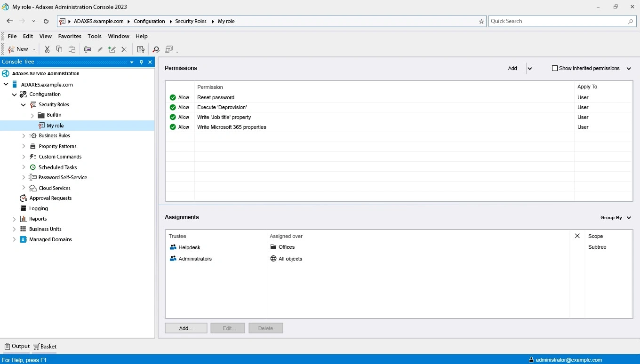Image resolution: width=640 pixels, height=364 pixels.
Task: Select the Helpdesk trustee row
Action: click(189, 247)
